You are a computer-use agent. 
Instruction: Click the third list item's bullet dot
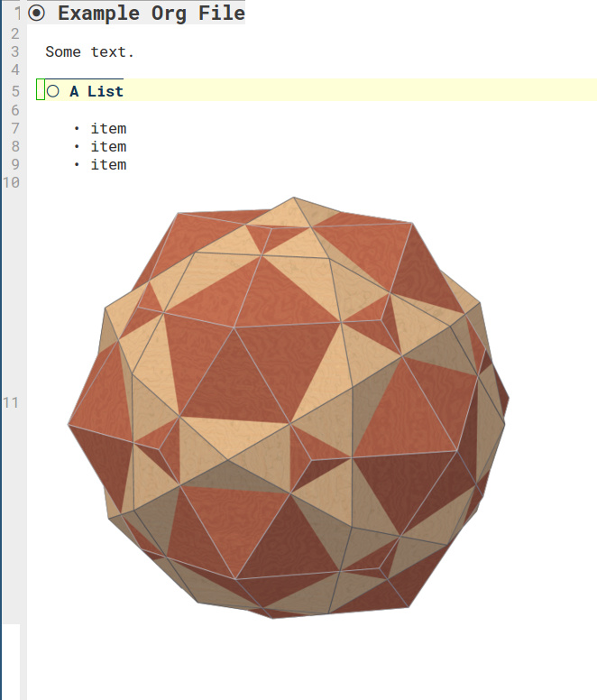77,165
